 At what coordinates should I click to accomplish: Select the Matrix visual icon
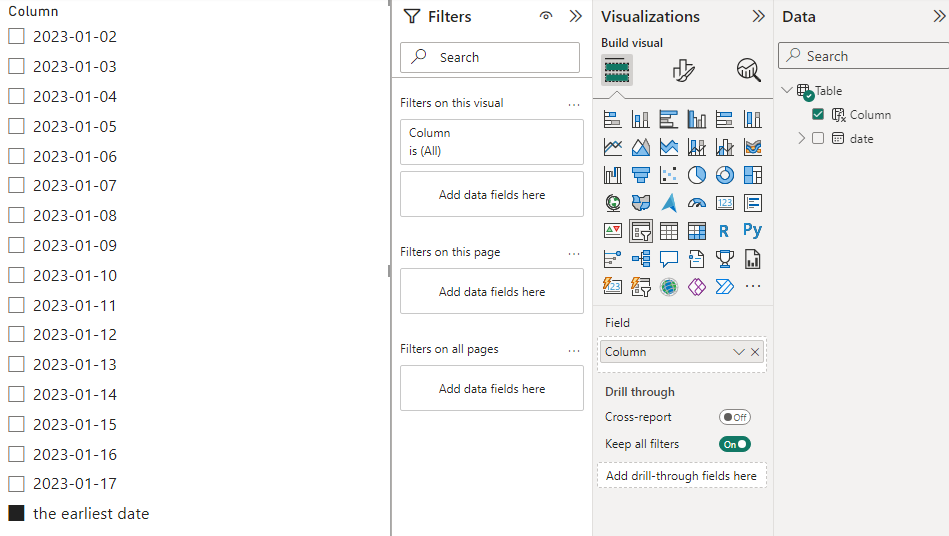(x=697, y=230)
